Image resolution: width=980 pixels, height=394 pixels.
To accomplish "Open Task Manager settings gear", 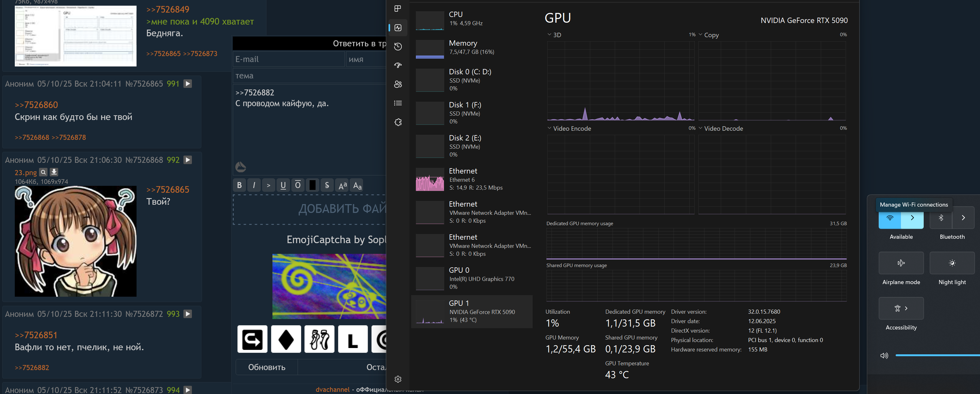I will click(x=398, y=379).
